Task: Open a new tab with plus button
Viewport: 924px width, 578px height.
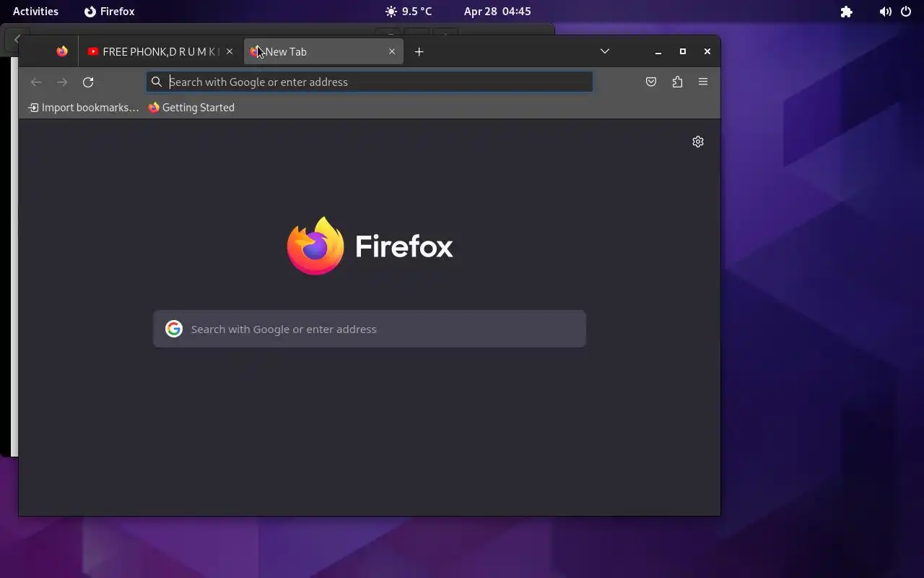Action: [x=419, y=51]
